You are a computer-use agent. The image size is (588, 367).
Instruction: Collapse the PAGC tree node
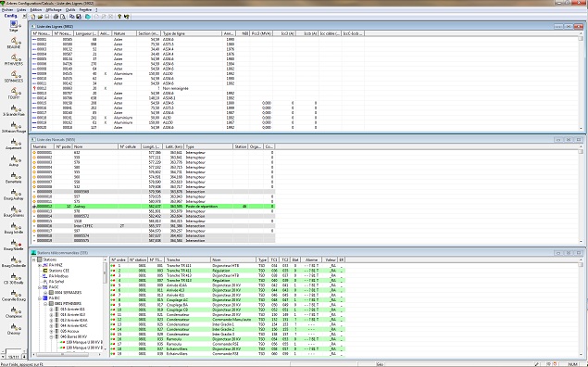[x=40, y=287]
